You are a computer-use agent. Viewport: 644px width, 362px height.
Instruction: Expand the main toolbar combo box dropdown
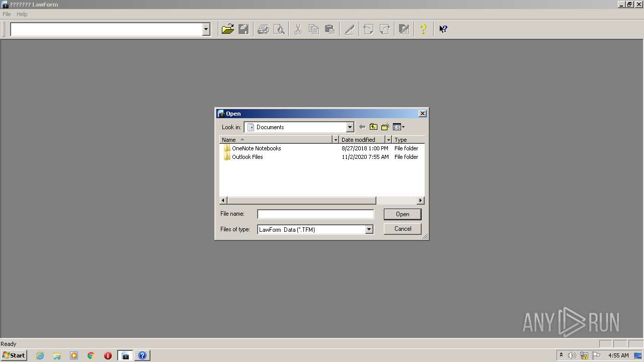point(206,30)
